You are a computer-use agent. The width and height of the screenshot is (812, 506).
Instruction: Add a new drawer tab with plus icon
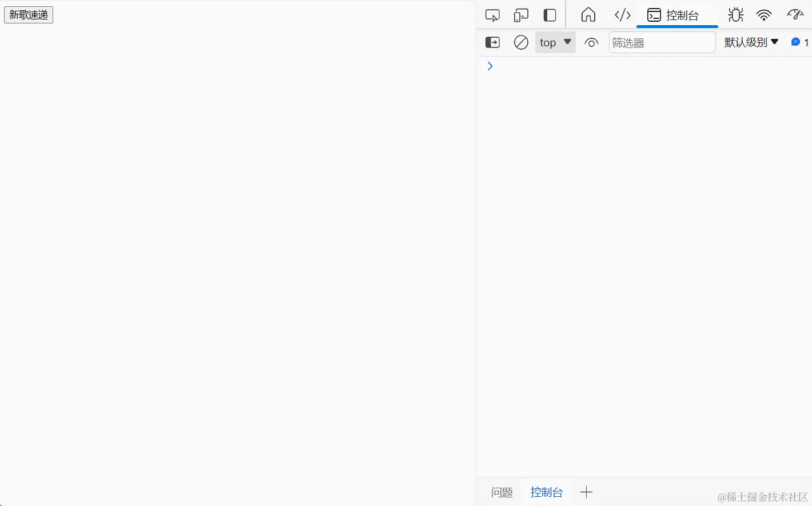click(586, 492)
